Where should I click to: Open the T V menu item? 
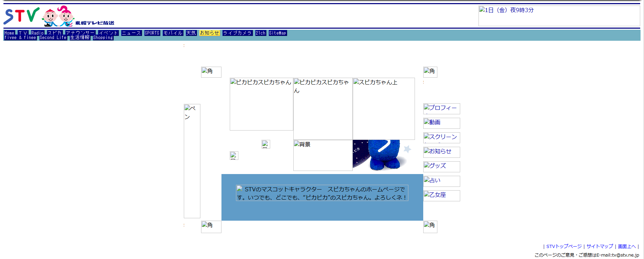tap(23, 33)
